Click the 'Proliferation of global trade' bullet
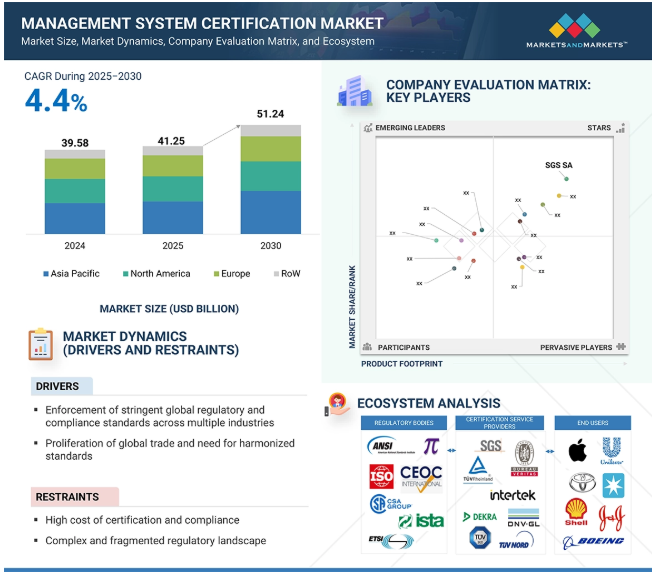The width and height of the screenshot is (652, 574). tap(170, 450)
